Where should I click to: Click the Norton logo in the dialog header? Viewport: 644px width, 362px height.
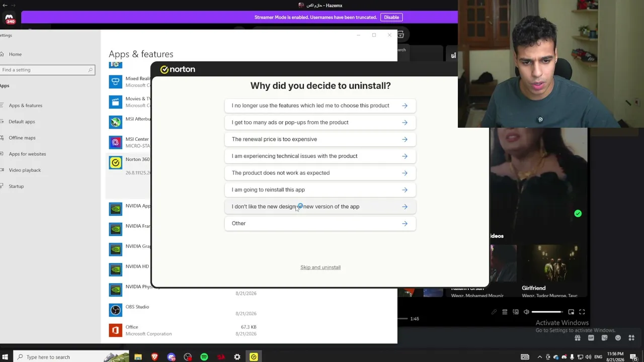click(178, 69)
